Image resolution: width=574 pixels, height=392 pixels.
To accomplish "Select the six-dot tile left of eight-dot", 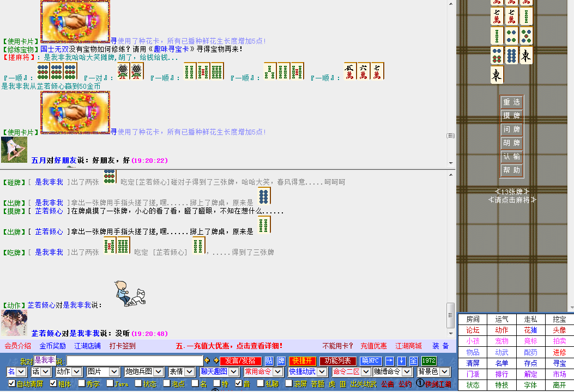I will [x=497, y=55].
